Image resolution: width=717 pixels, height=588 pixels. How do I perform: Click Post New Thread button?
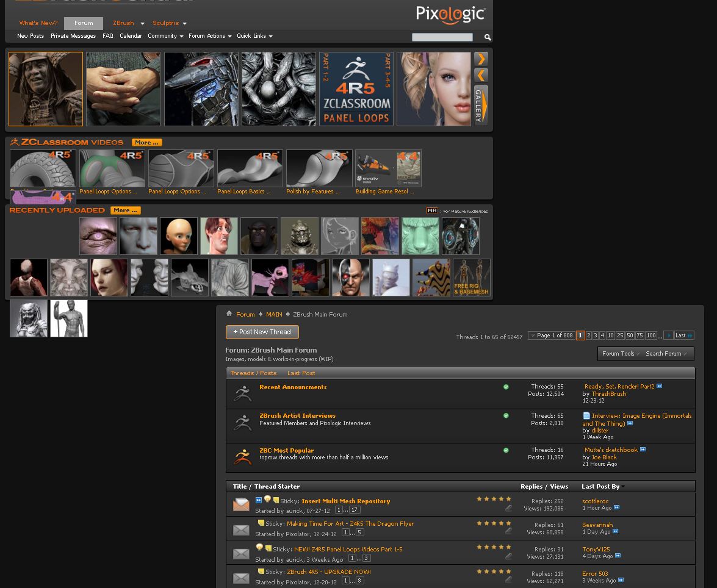[x=262, y=332]
